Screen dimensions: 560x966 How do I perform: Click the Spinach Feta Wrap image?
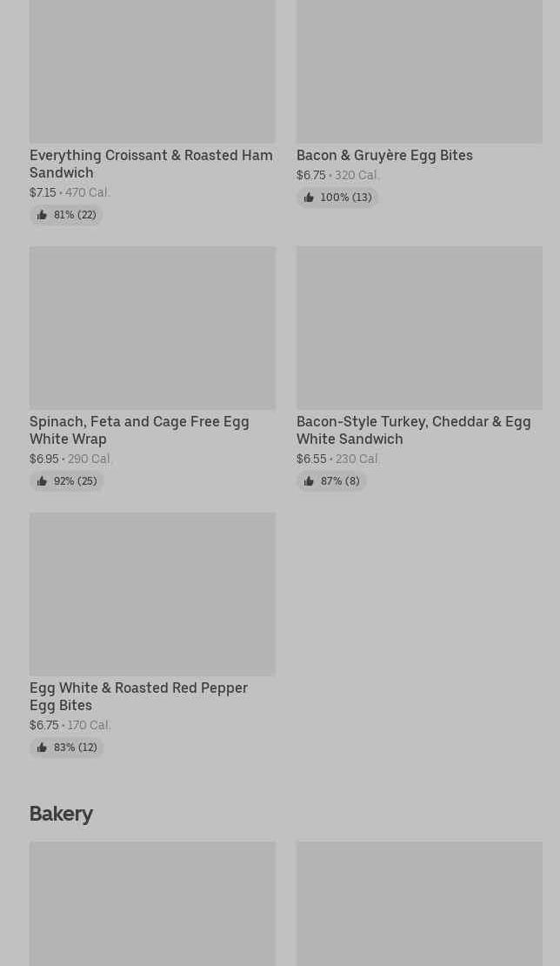(x=152, y=328)
